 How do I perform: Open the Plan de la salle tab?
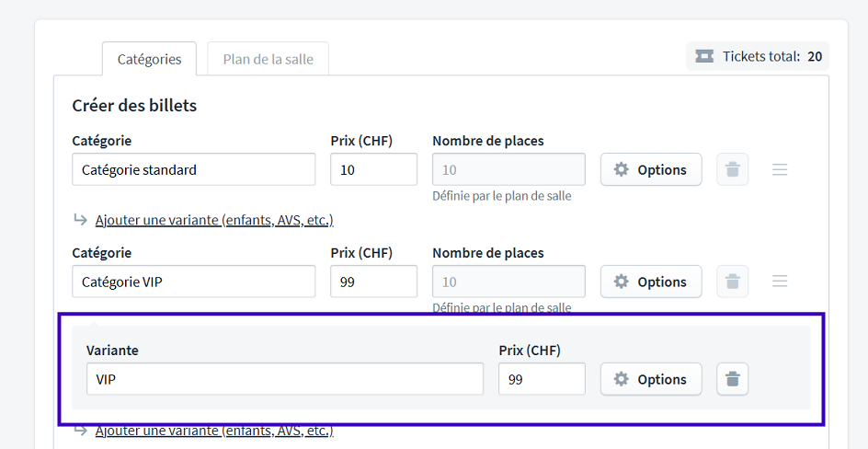click(268, 59)
